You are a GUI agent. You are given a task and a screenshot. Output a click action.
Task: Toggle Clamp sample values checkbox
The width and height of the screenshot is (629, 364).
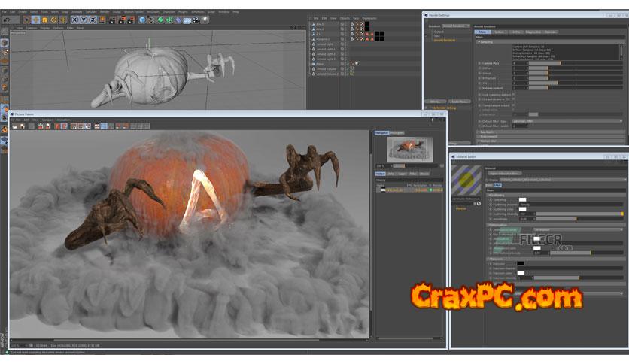tap(513, 105)
